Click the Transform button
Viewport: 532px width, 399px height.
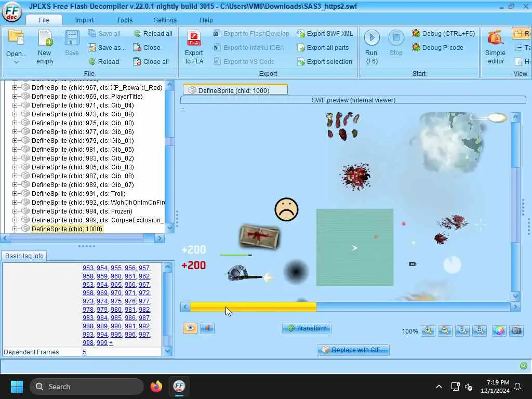[307, 328]
